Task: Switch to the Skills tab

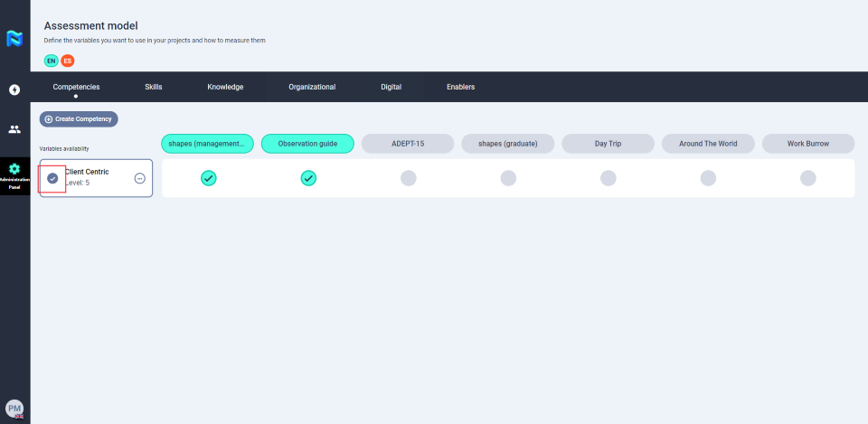Action: (x=154, y=87)
